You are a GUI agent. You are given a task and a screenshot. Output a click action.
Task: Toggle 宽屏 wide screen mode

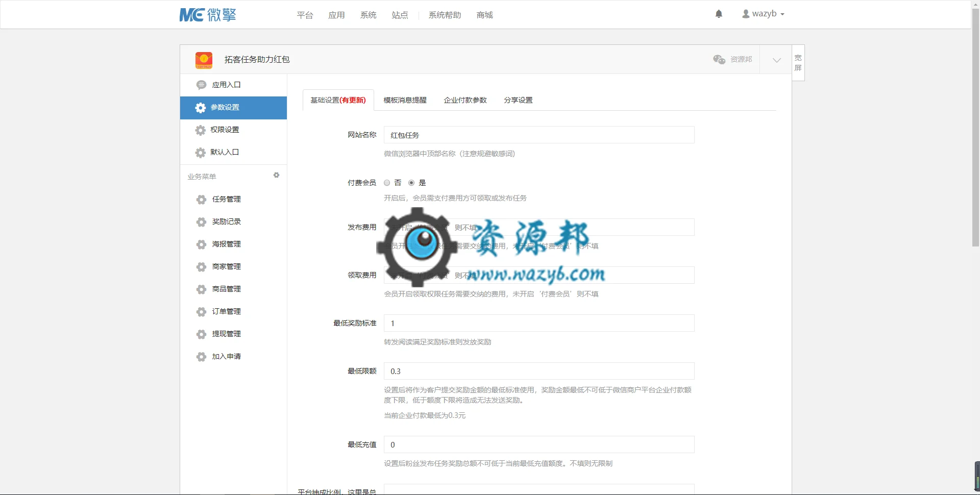pos(798,63)
